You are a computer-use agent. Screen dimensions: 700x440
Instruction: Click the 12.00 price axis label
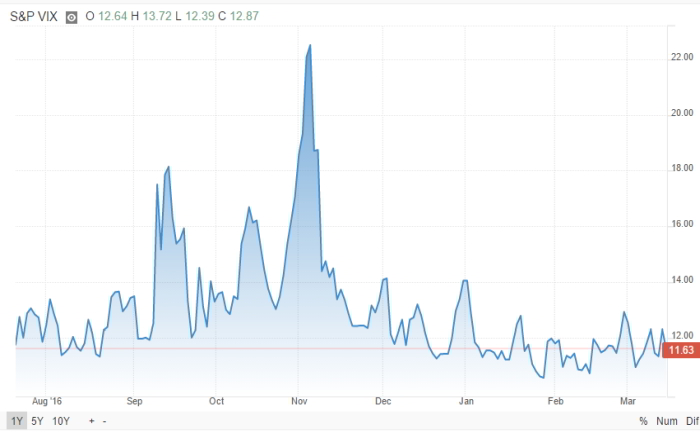(x=682, y=336)
